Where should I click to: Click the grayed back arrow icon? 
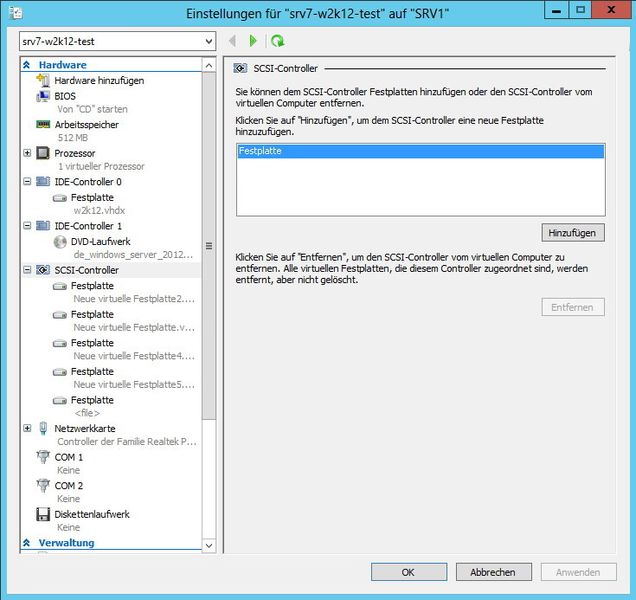point(232,41)
